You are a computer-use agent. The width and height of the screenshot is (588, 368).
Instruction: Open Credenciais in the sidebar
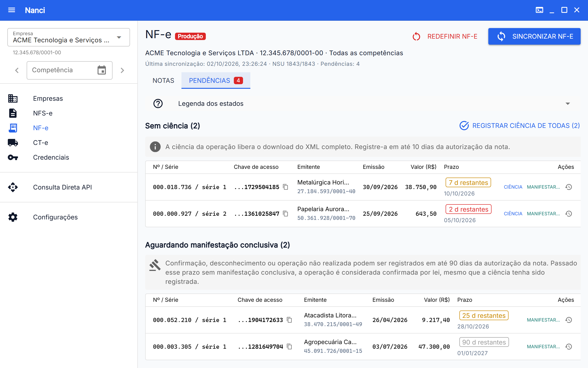click(68, 157)
